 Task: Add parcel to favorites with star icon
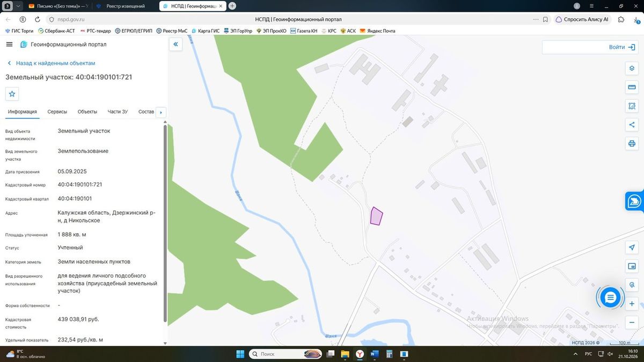click(x=12, y=94)
